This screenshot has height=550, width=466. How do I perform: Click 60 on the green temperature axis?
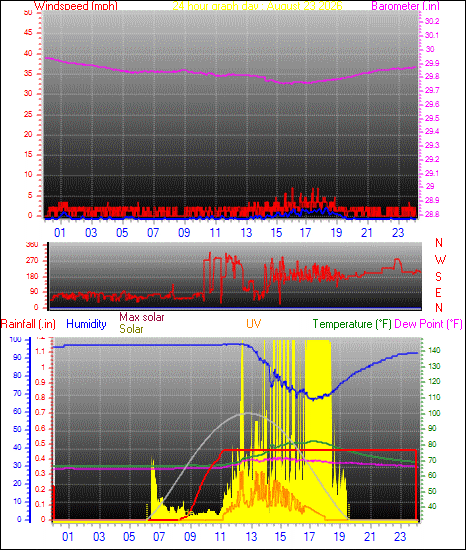tap(432, 475)
